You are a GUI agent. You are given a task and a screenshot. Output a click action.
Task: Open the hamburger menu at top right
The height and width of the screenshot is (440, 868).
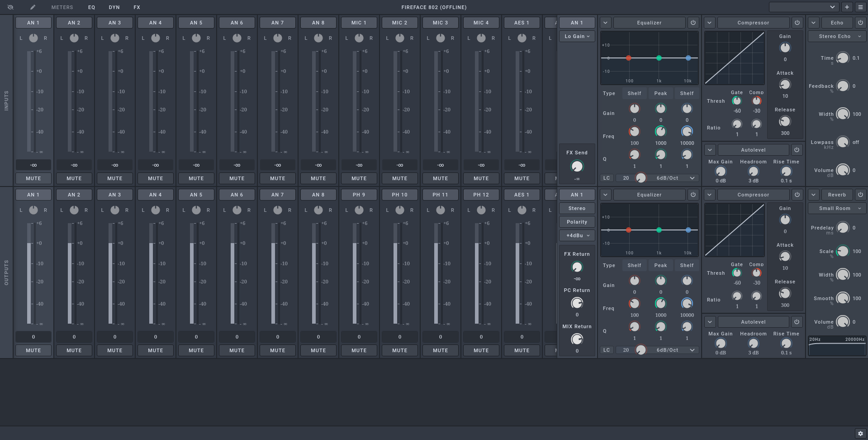(860, 7)
